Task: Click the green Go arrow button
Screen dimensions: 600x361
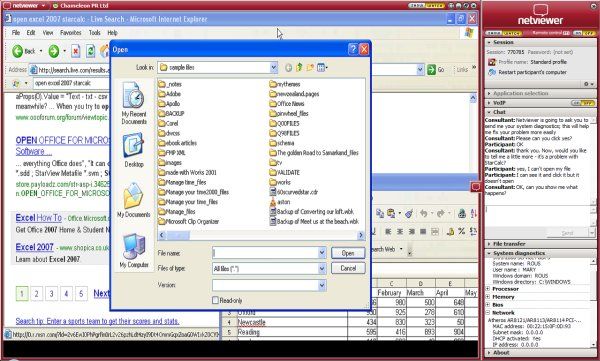Action: (x=432, y=70)
